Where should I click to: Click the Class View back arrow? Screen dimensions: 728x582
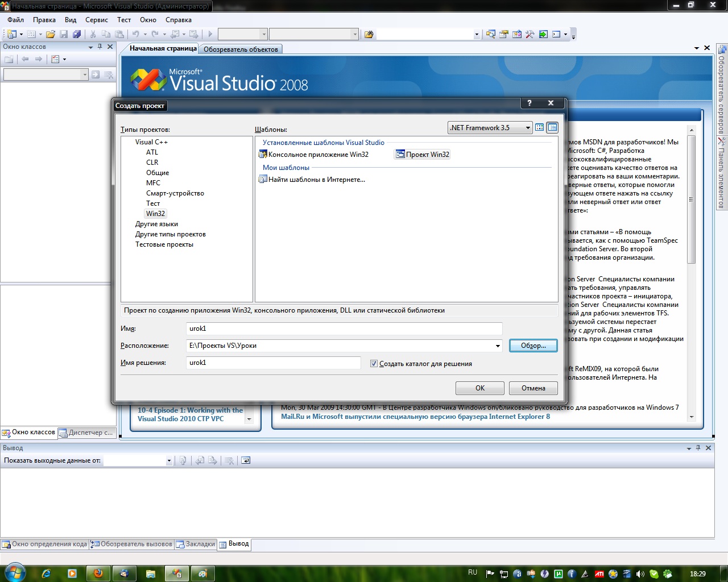(x=25, y=59)
